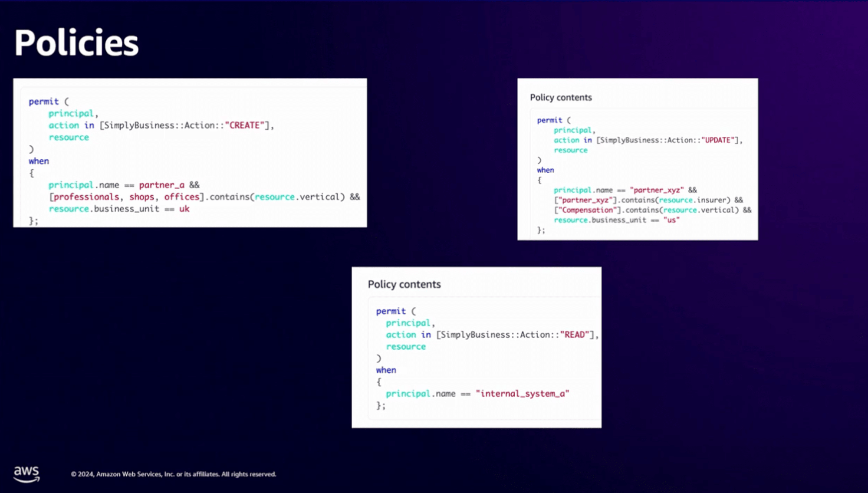868x493 pixels.
Task: Click the "permit (" keyword in the READ policy
Action: coord(396,311)
